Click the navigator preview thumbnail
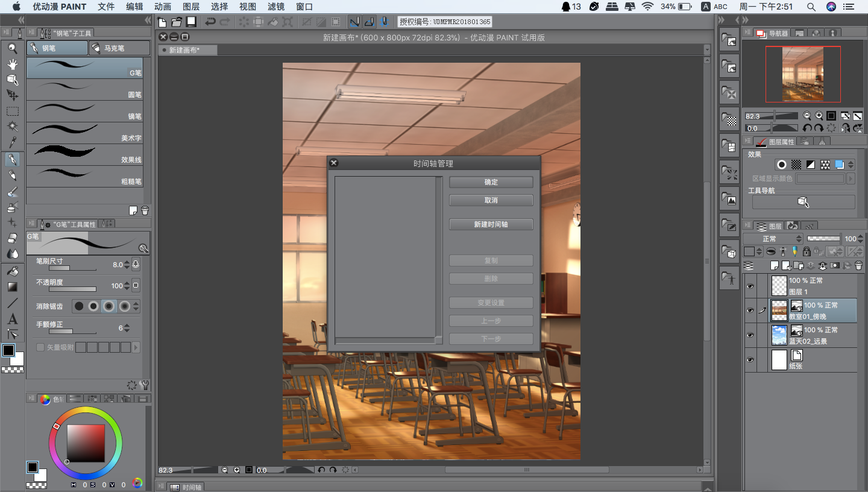 point(803,74)
